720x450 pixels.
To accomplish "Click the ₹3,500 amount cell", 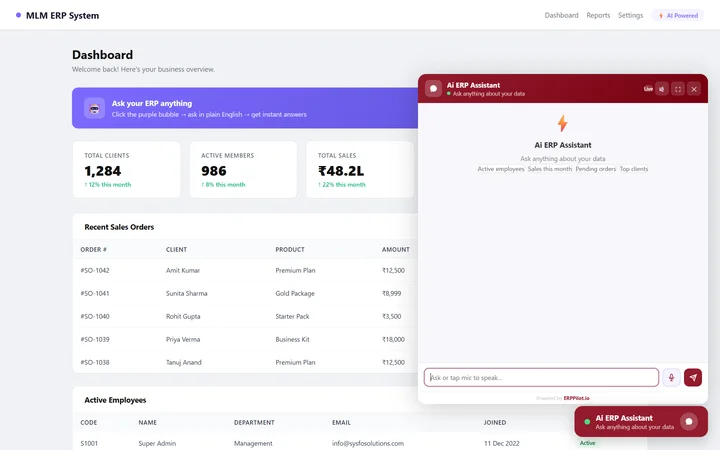I will (x=391, y=316).
